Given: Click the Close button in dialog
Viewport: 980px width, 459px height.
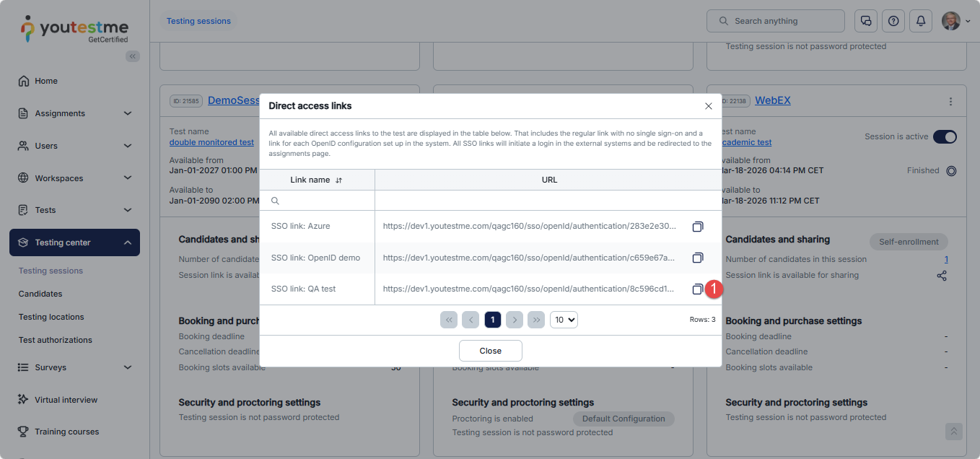Looking at the screenshot, I should (490, 351).
